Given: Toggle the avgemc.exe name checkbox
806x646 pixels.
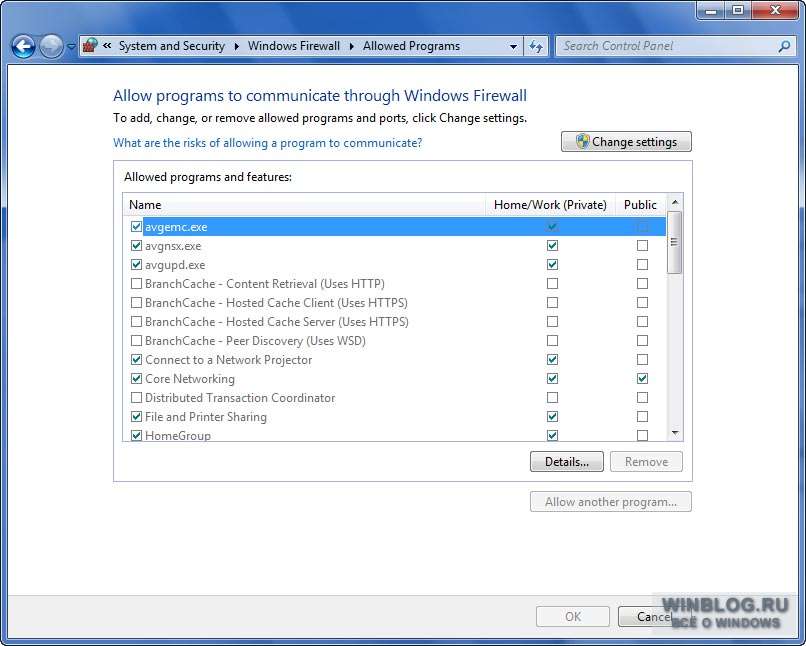Looking at the screenshot, I should [x=136, y=226].
